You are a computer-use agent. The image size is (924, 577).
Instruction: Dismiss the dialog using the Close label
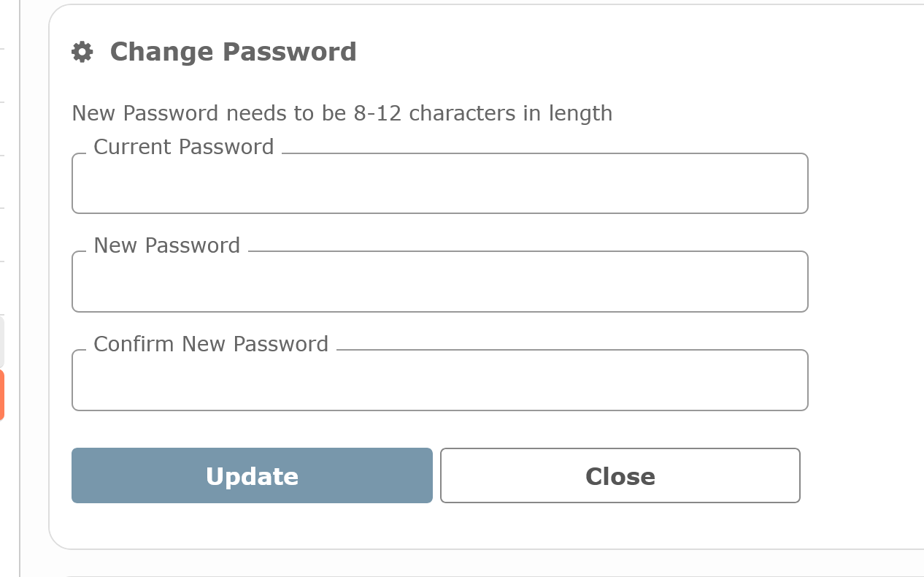click(x=620, y=476)
